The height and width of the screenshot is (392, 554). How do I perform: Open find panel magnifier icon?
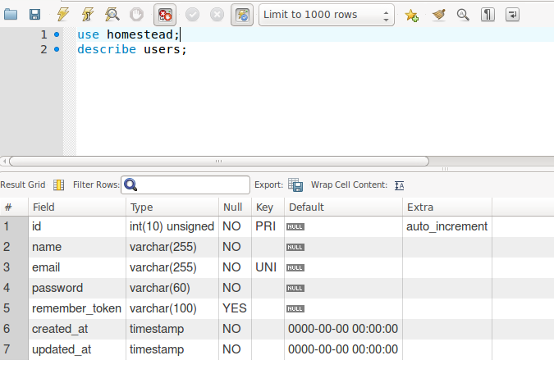[x=463, y=15]
